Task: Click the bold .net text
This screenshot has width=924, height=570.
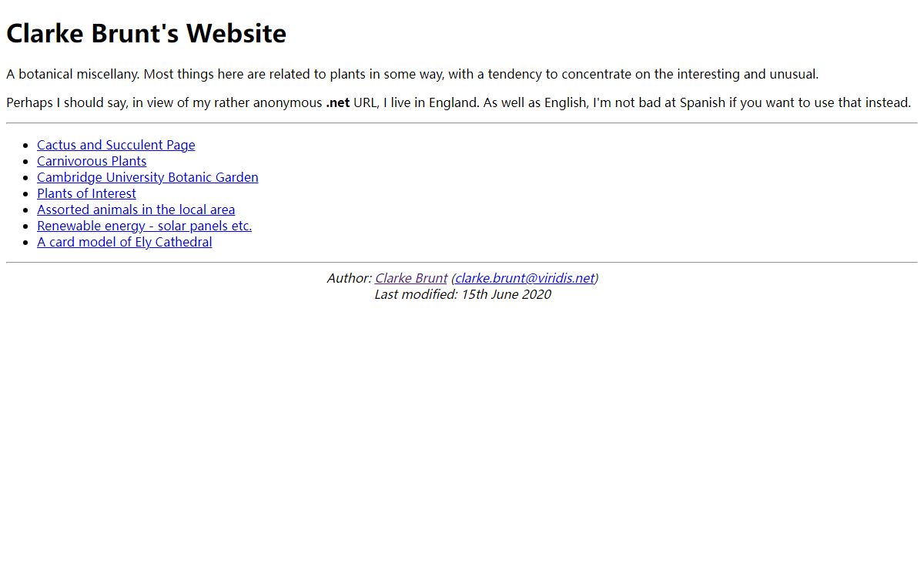Action: [x=337, y=102]
